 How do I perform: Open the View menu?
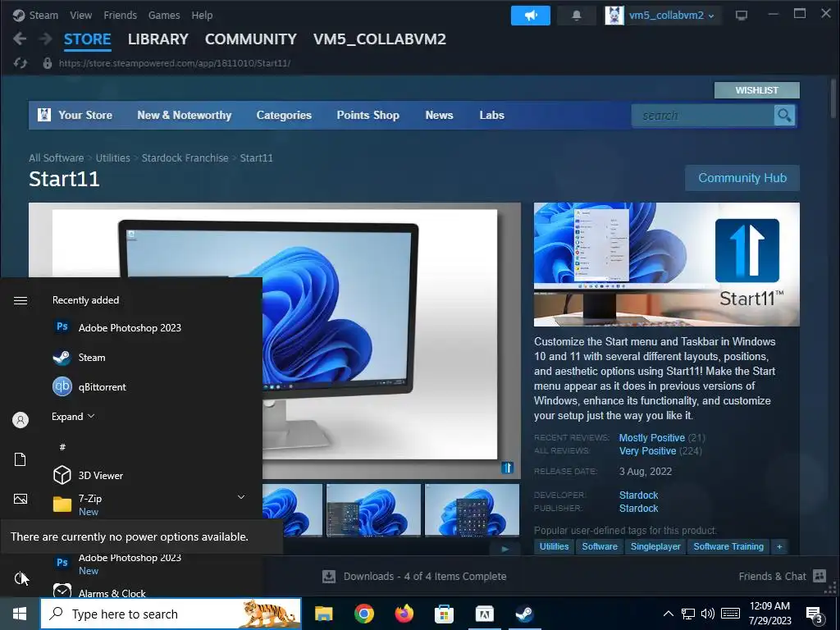(x=81, y=15)
